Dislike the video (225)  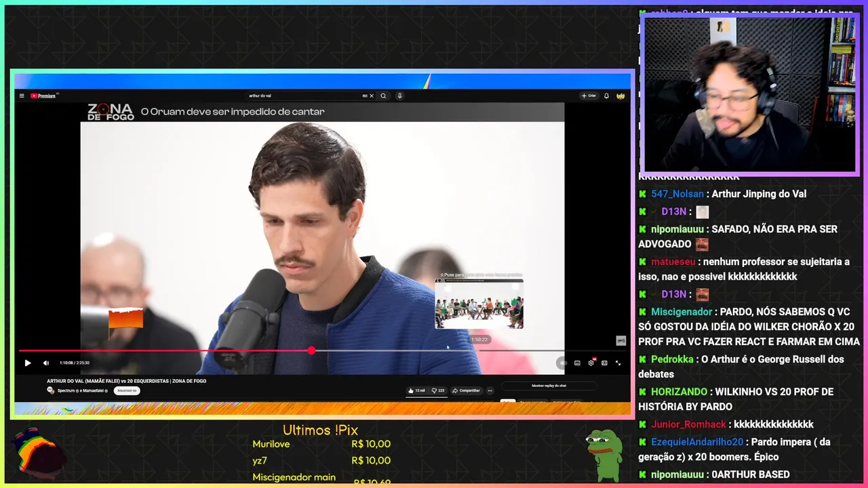[438, 390]
